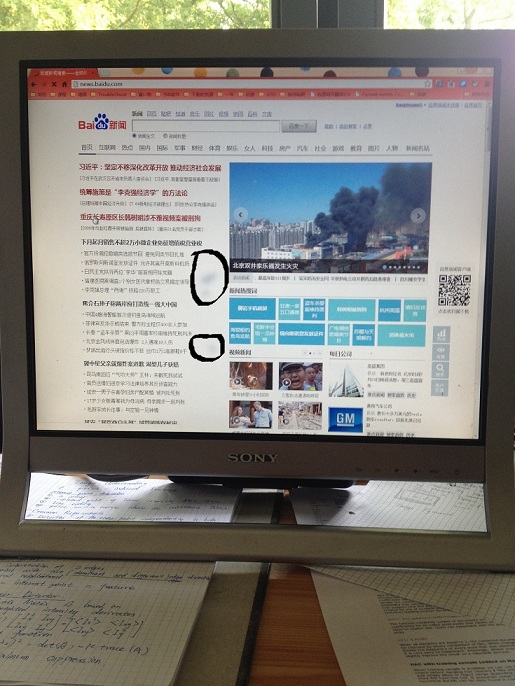This screenshot has width=515, height=686.
Task: Open the 习近平 headline news link
Action: 150,168
